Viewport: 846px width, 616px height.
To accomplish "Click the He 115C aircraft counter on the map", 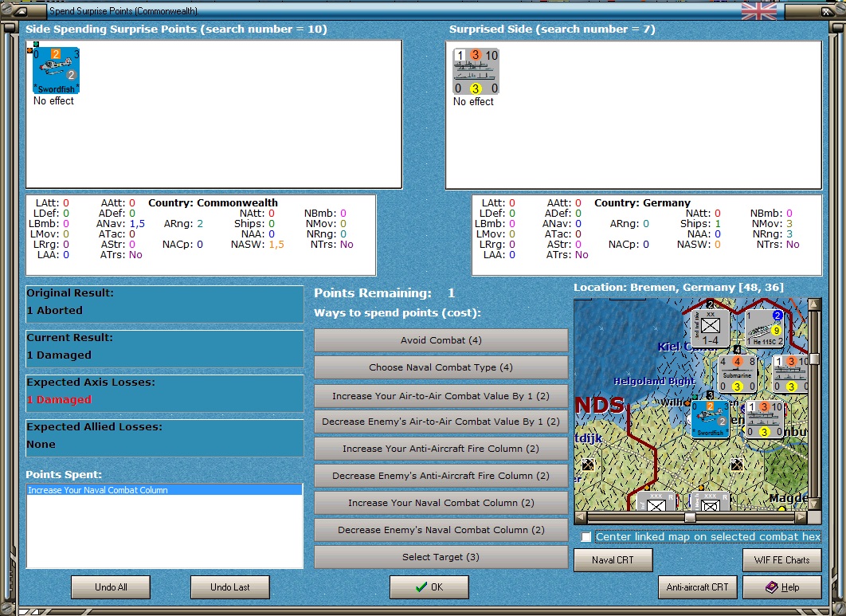I will click(765, 328).
